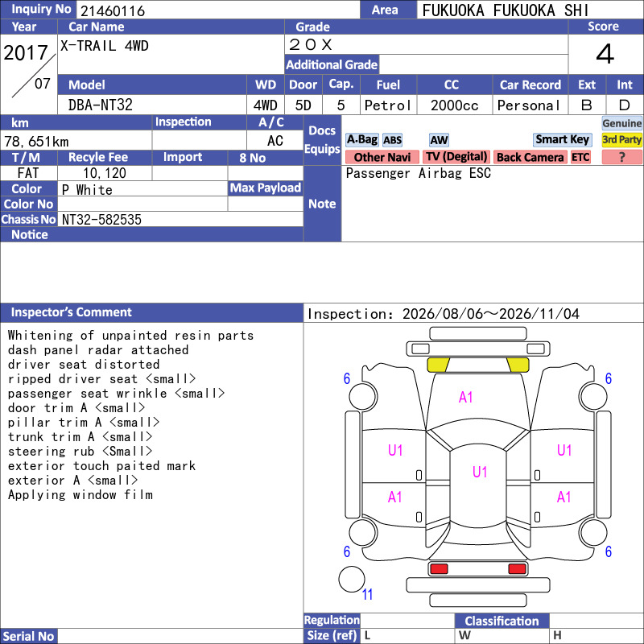Click the Classification label
The width and height of the screenshot is (644, 644).
tap(502, 621)
